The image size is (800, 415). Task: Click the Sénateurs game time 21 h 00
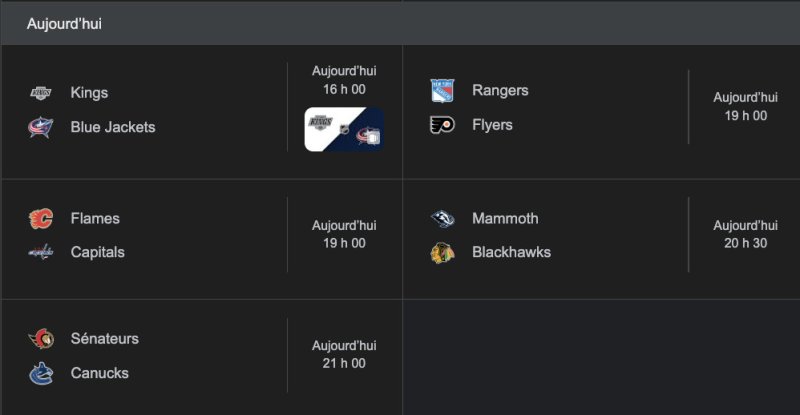344,363
